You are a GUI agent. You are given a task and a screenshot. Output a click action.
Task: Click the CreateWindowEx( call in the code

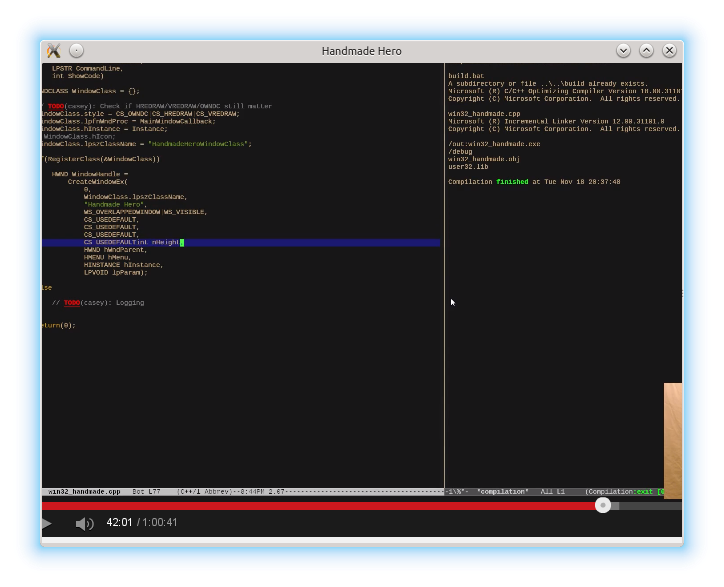coord(97,182)
